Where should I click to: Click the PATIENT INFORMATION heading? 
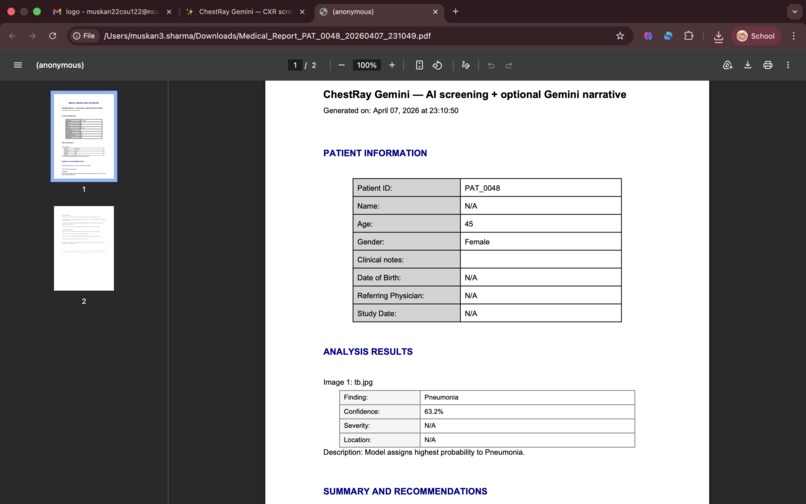tap(375, 153)
